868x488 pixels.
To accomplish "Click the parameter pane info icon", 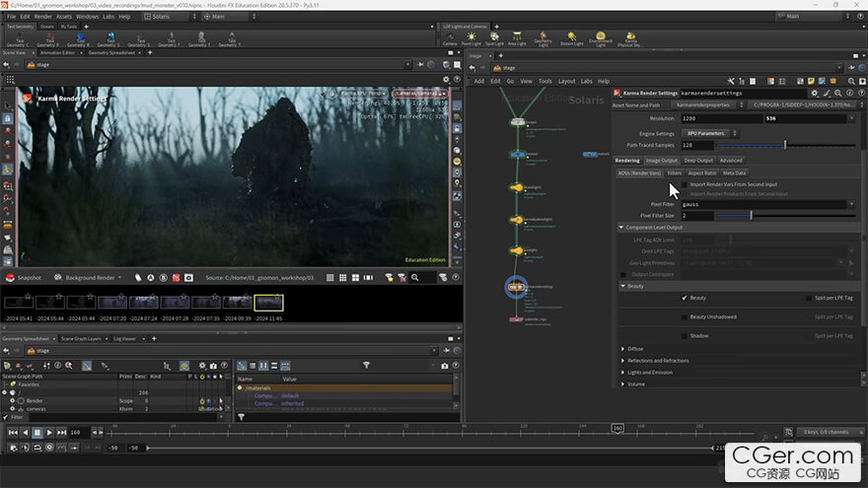I will 849,93.
